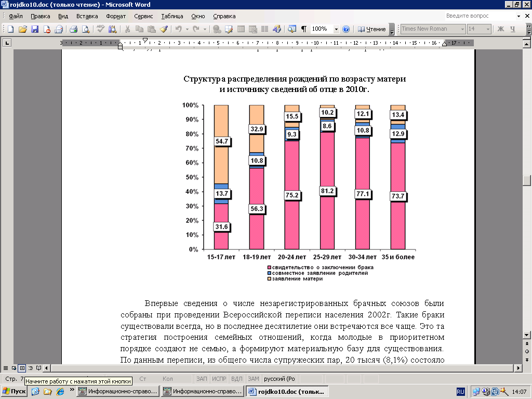Click the Permission icon in the toolbar
Image resolution: width=532 pixels, height=399 pixels.
coord(47,29)
